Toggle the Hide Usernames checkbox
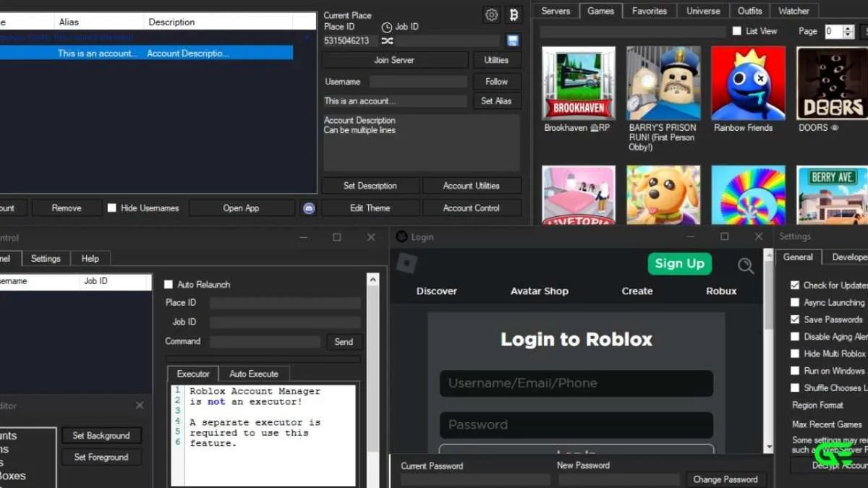 (111, 207)
